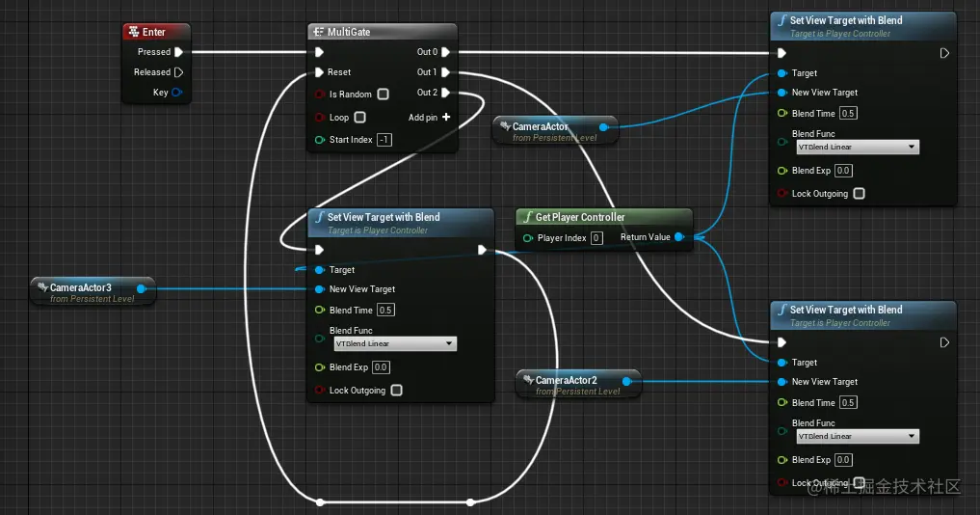Click the MultiGate icon in node header

click(319, 31)
